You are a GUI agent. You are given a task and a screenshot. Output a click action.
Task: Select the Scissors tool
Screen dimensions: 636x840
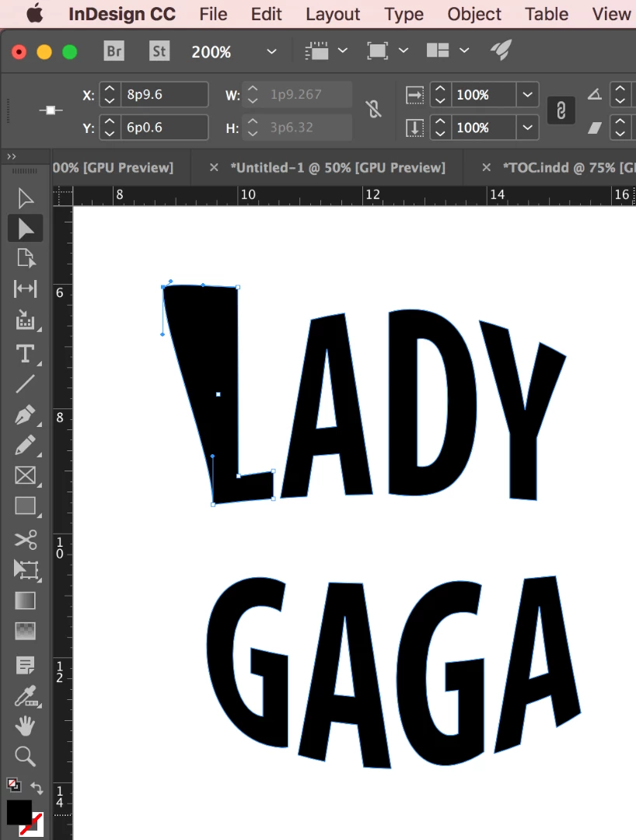pos(25,540)
